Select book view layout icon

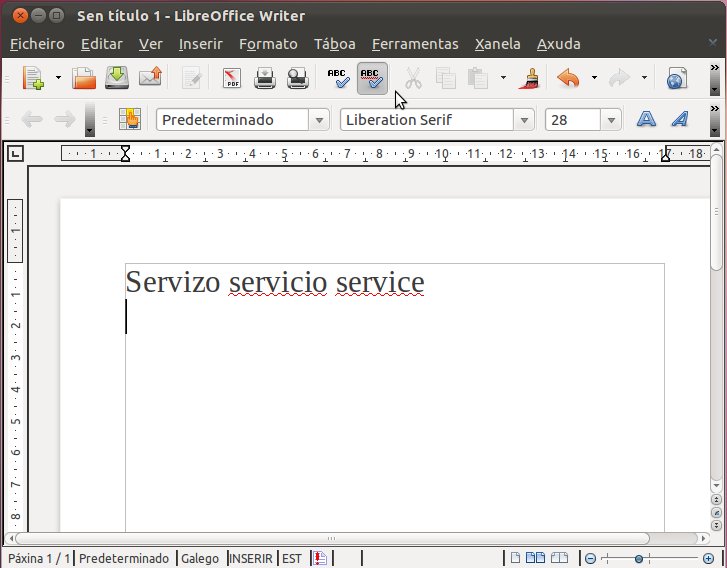(x=559, y=557)
